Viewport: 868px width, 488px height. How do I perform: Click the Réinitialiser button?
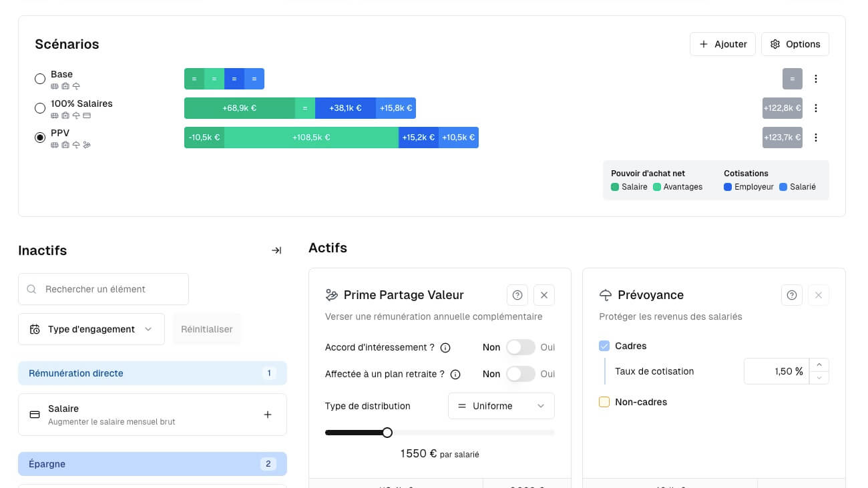point(207,328)
